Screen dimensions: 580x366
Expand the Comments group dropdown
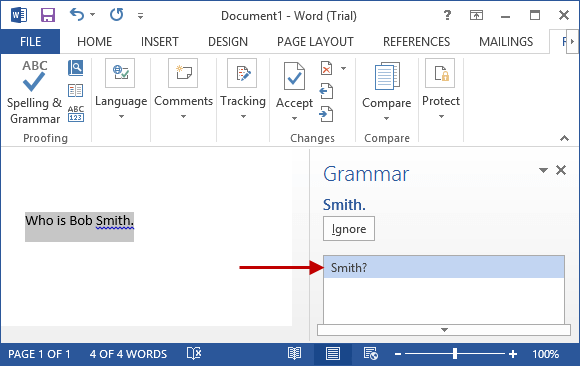tap(183, 89)
